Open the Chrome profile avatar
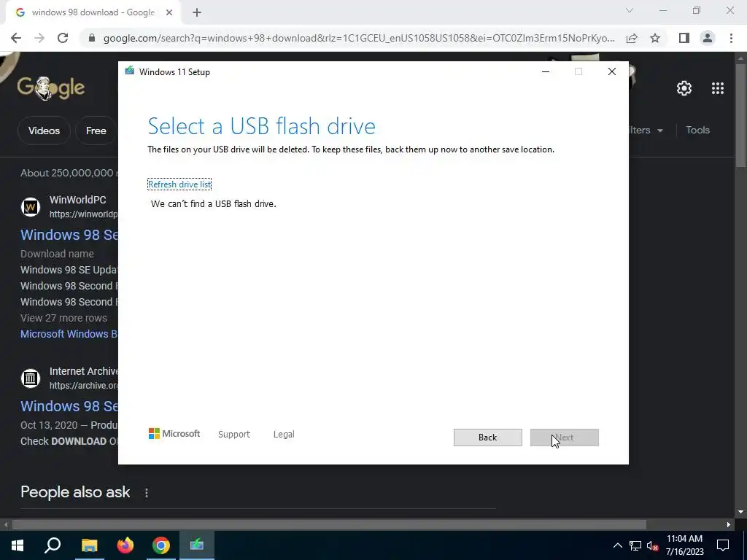This screenshot has height=560, width=747. pos(708,38)
